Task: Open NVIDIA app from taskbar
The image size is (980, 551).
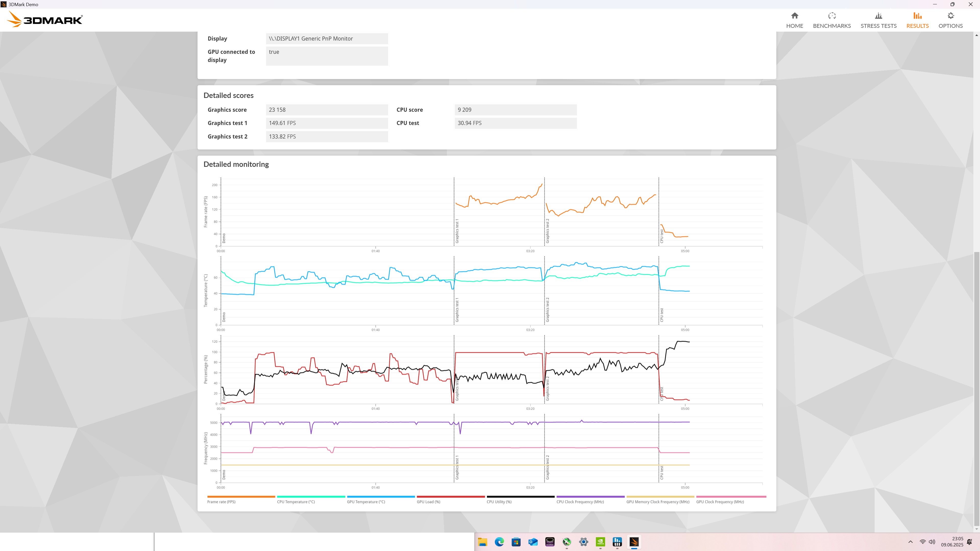Action: [x=600, y=542]
